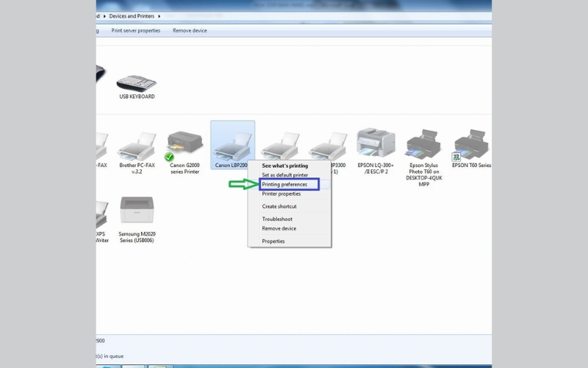Choose Create shortcut in context menu

click(279, 207)
